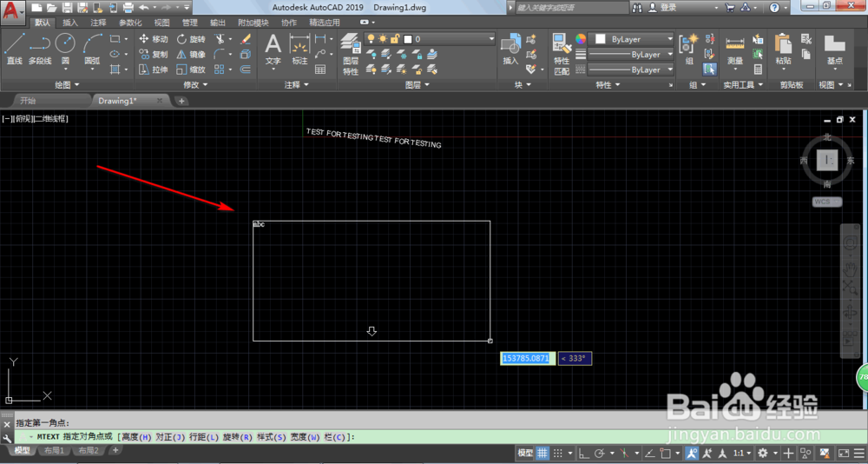
Task: Select the Polyline (多段线) tool
Action: pyautogui.click(x=40, y=49)
